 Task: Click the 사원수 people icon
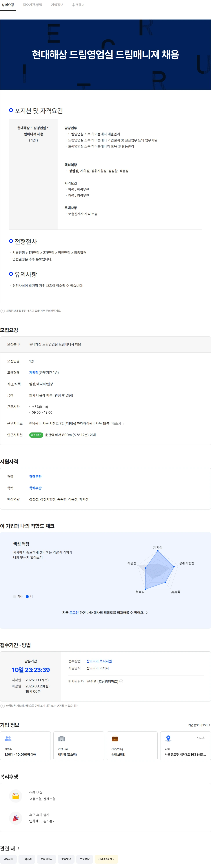pos(8,738)
